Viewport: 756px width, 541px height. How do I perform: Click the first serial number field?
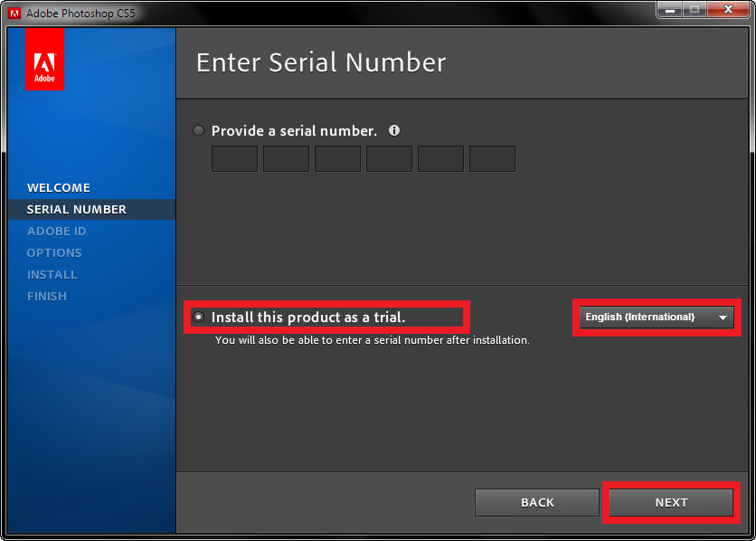234,159
